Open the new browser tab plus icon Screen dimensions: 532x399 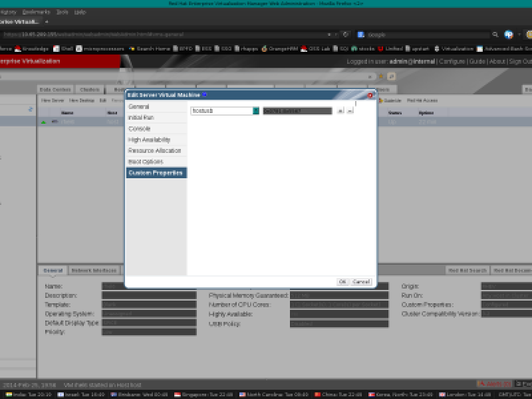click(47, 22)
